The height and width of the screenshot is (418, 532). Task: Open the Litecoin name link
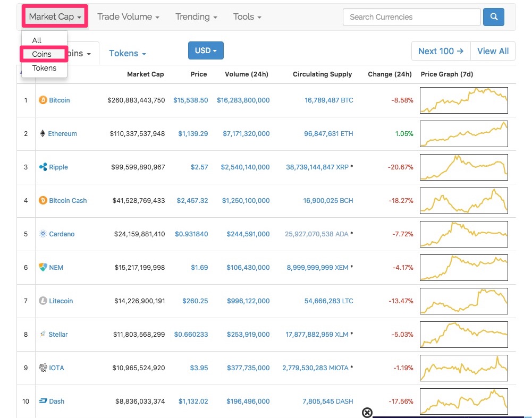pyautogui.click(x=61, y=301)
